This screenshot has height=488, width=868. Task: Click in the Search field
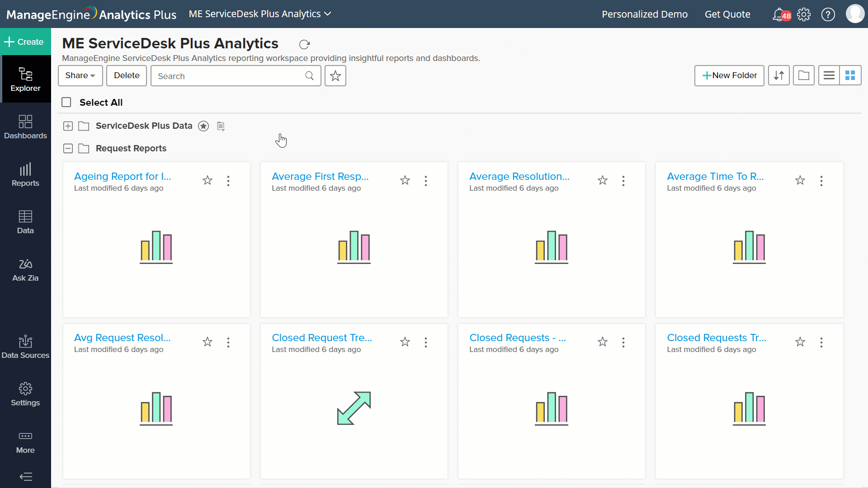(228, 76)
